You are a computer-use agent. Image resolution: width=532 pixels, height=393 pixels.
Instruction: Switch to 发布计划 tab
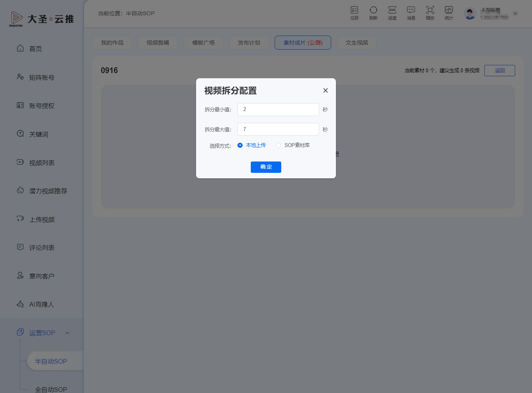click(x=249, y=43)
